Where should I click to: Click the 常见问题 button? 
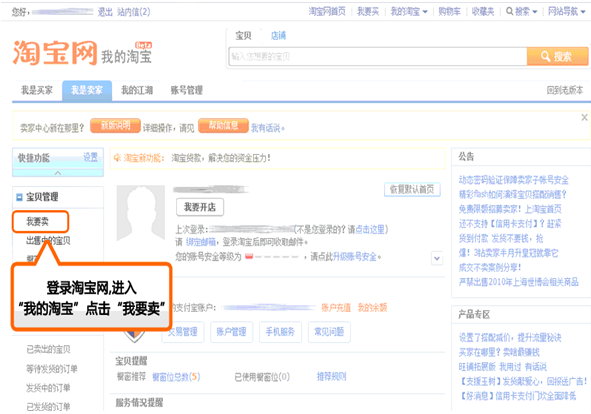[x=329, y=332]
